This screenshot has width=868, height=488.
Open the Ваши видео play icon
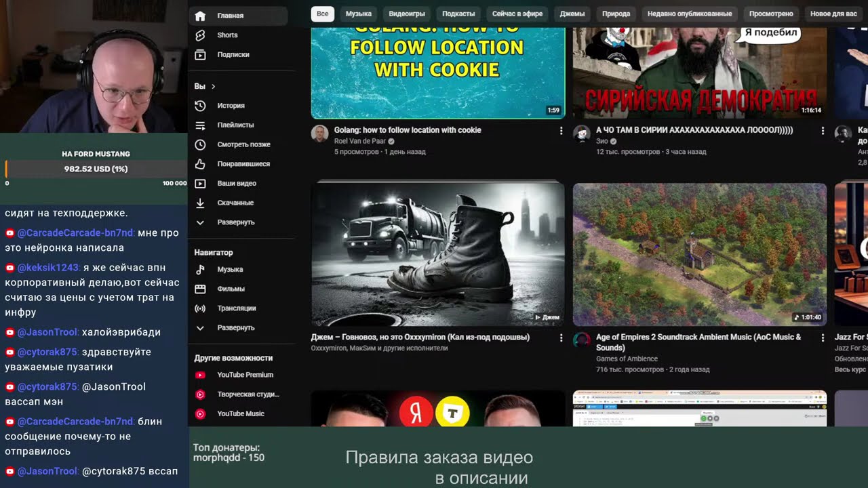click(x=200, y=184)
